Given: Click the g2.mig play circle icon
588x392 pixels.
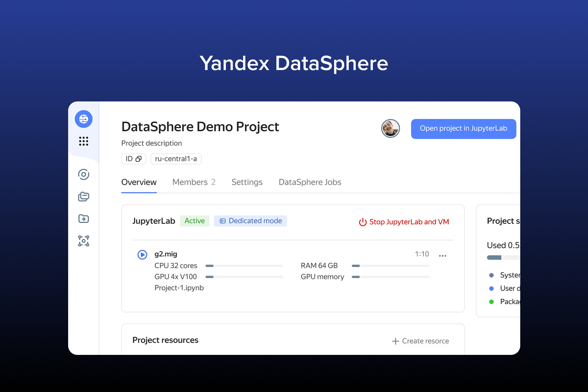Looking at the screenshot, I should (x=142, y=255).
